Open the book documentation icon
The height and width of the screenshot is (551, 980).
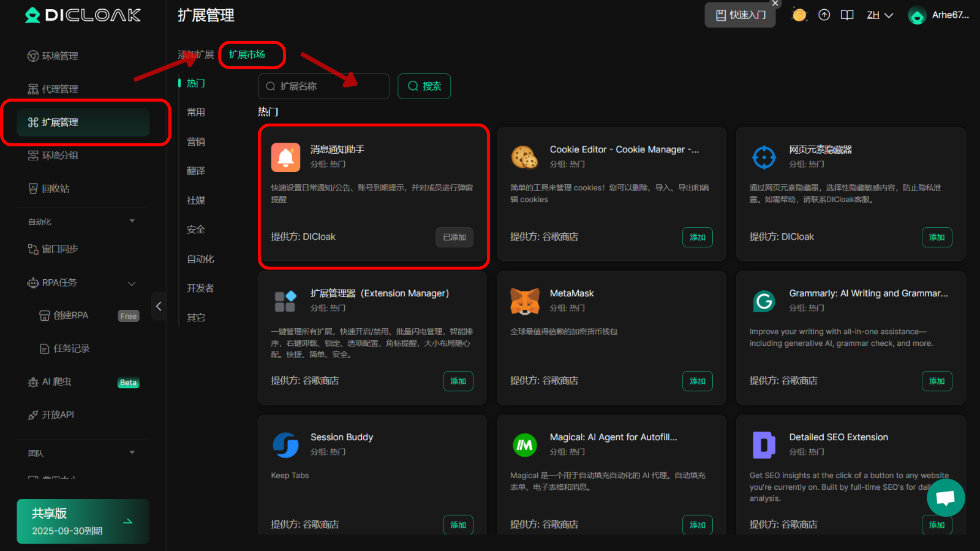point(847,15)
